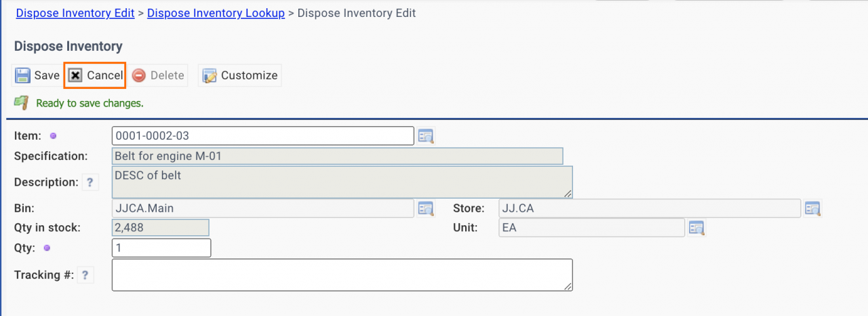Click the green flag status icon
The width and height of the screenshot is (868, 316).
click(x=22, y=103)
